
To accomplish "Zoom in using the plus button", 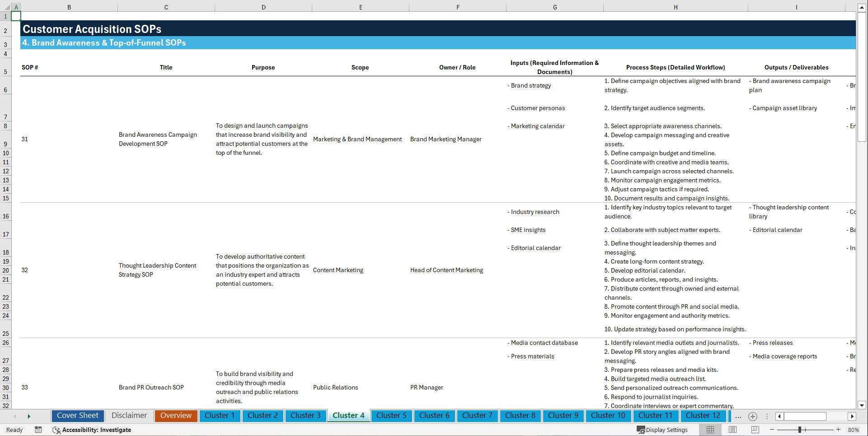I will click(838, 429).
